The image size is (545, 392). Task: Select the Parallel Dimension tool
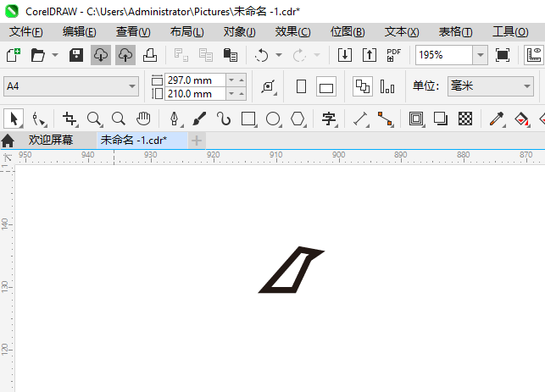click(x=360, y=119)
